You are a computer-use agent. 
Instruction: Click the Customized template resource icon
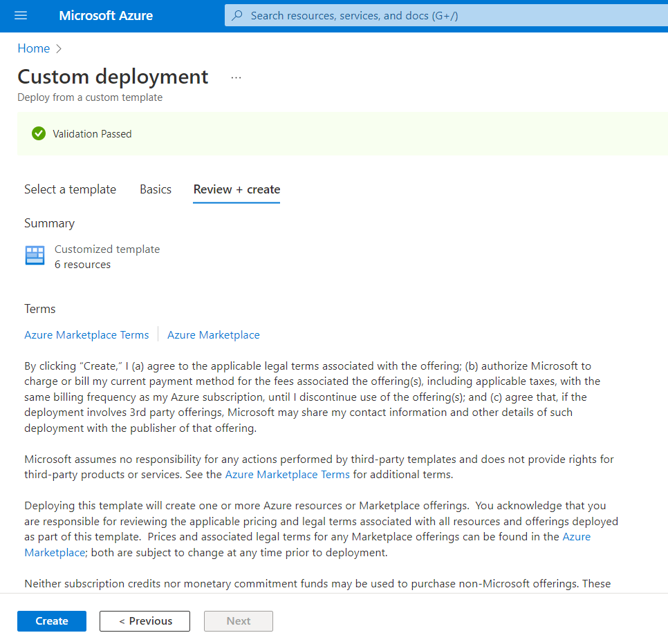[x=35, y=256]
